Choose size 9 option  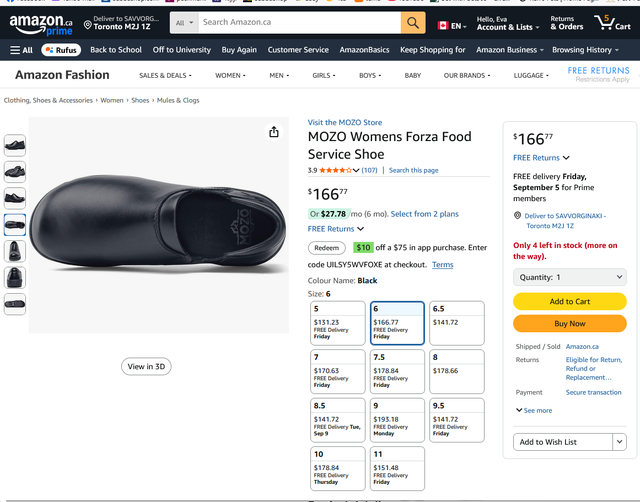397,420
